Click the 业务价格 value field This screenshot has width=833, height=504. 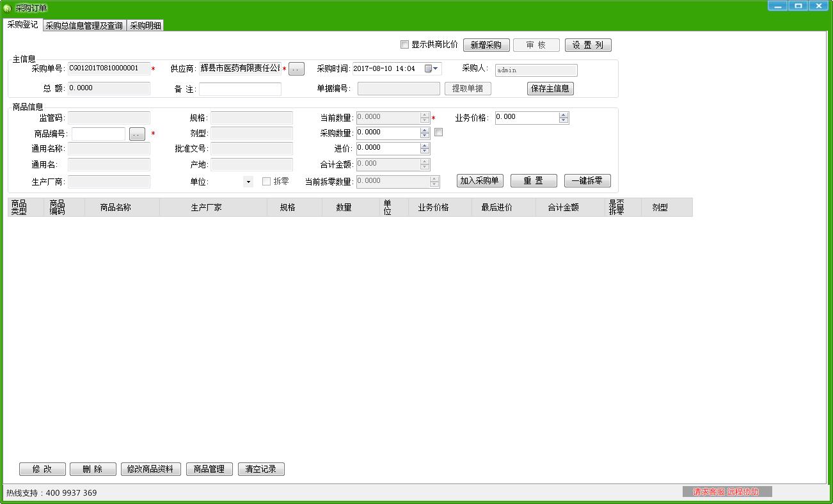(527, 118)
